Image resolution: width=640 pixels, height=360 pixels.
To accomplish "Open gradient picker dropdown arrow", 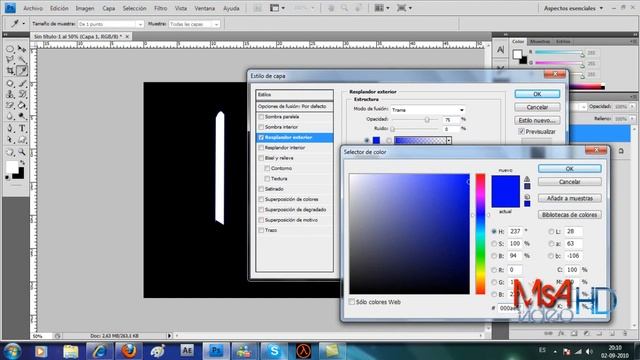I will (x=449, y=140).
